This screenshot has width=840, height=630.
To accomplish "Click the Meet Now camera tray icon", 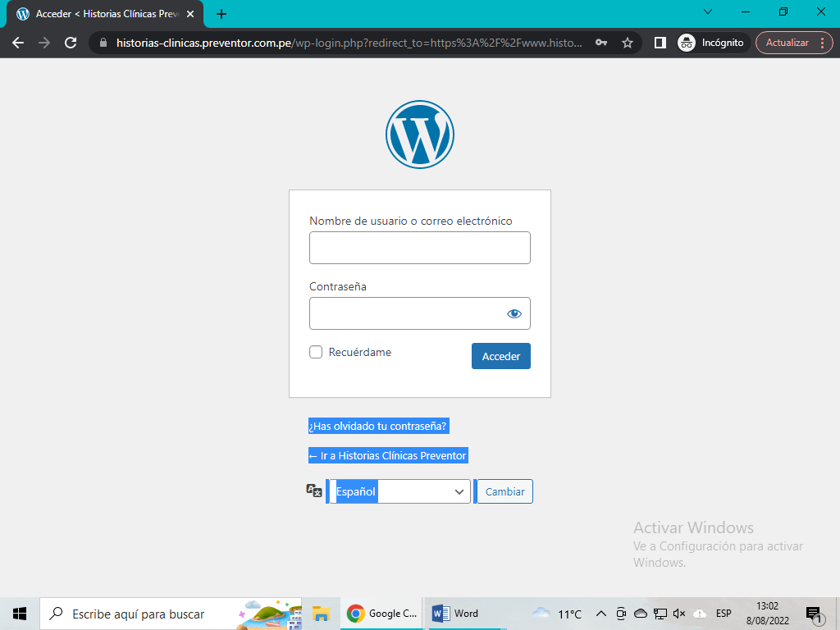I will (x=621, y=614).
